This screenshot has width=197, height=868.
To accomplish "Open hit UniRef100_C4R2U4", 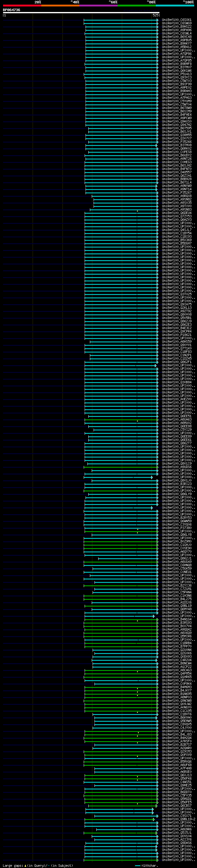I will coord(177,660).
